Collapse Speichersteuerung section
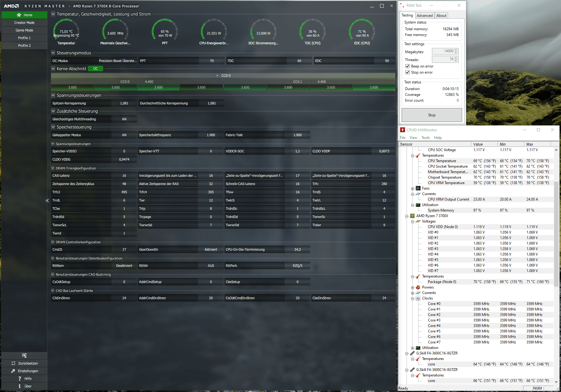561x392 pixels. (x=53, y=127)
